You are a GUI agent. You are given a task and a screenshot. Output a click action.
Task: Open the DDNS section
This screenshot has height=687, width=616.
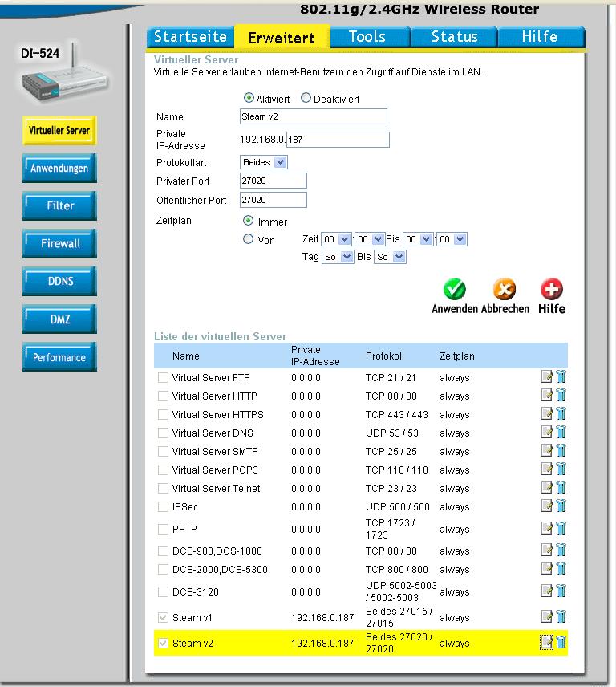(x=59, y=281)
